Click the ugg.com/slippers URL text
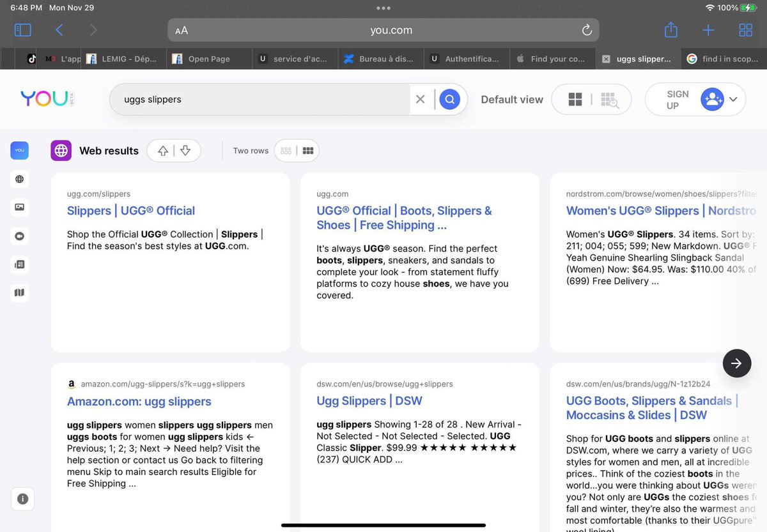 click(x=98, y=194)
